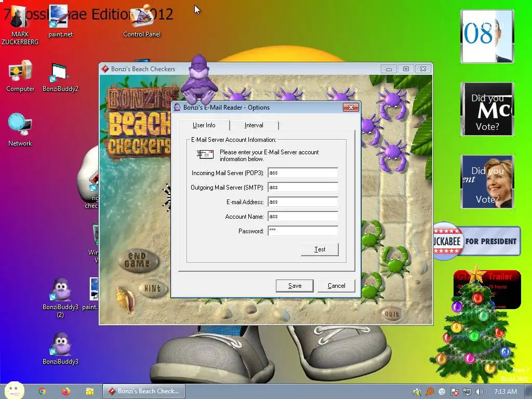
Task: Select the User Info tab
Action: 204,125
